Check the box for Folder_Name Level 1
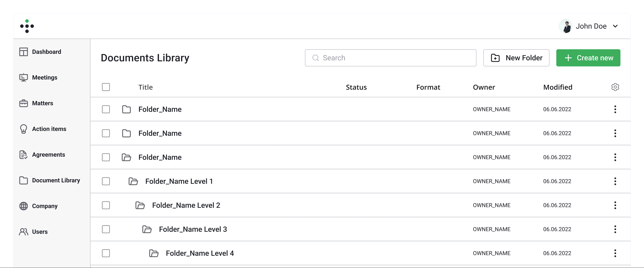 [106, 181]
